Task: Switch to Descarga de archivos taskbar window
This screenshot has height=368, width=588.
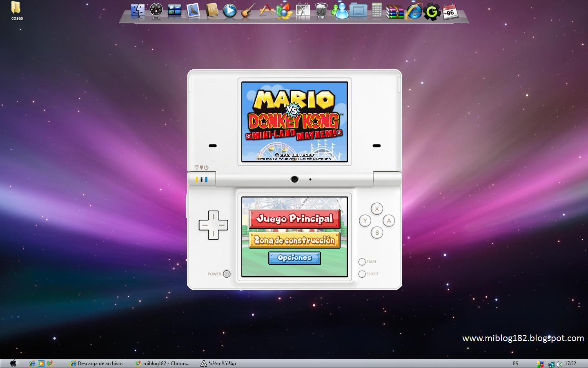Action: [x=97, y=363]
